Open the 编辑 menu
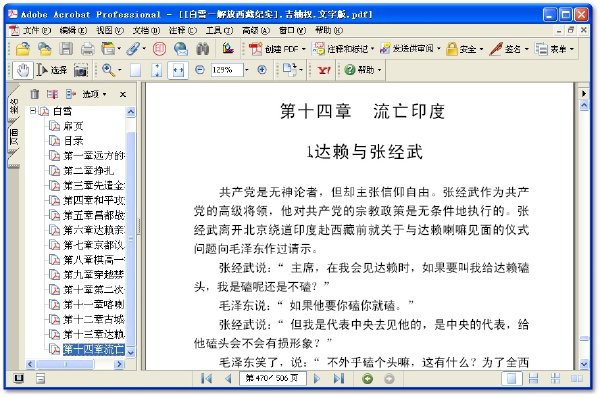The height and width of the screenshot is (397, 600). [73, 30]
